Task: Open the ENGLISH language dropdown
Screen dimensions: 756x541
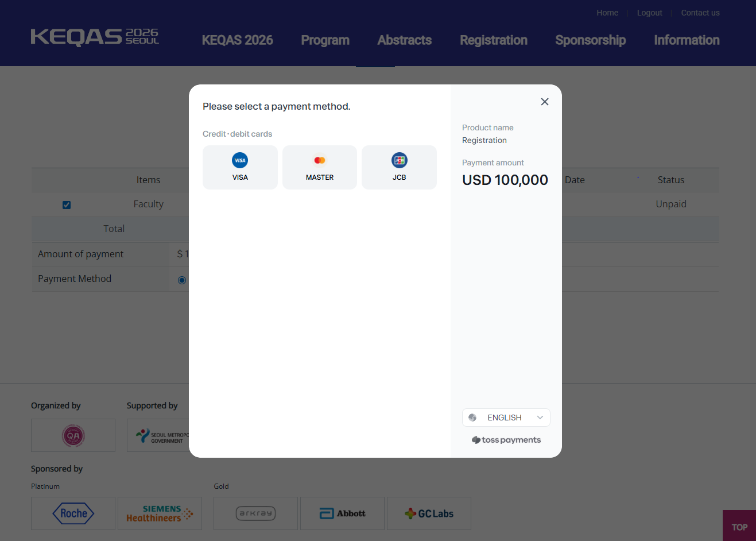Action: 506,418
